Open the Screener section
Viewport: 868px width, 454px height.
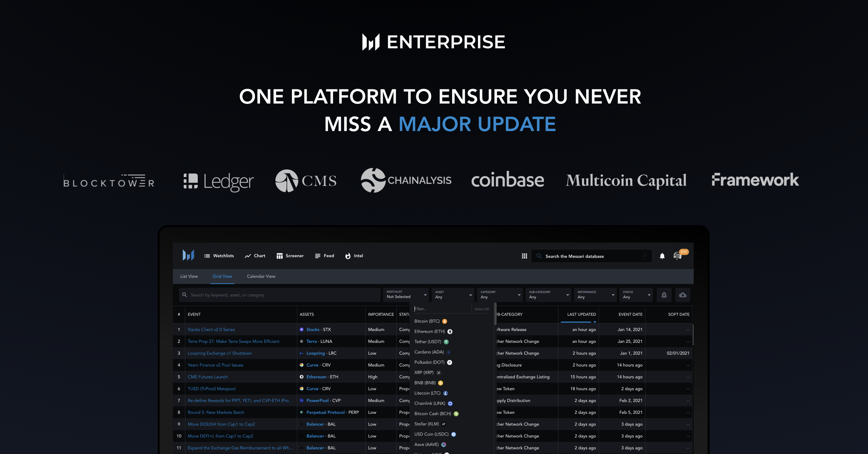[290, 256]
